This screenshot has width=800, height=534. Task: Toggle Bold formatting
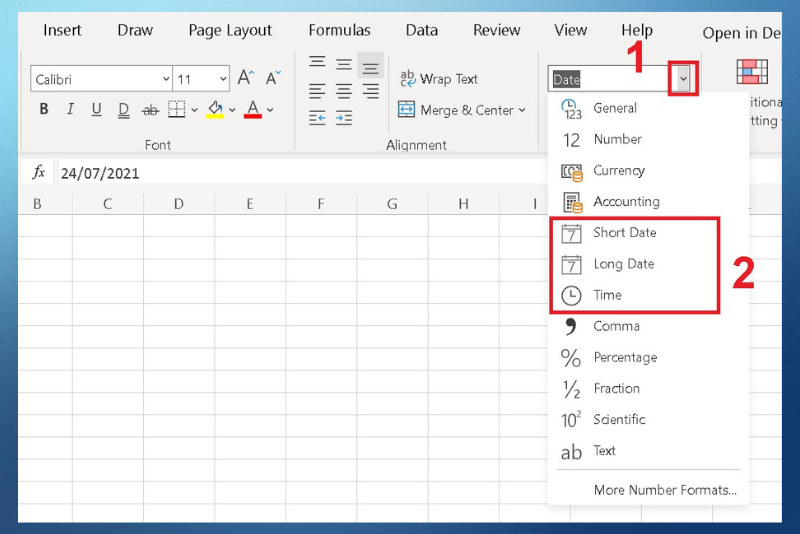point(44,109)
